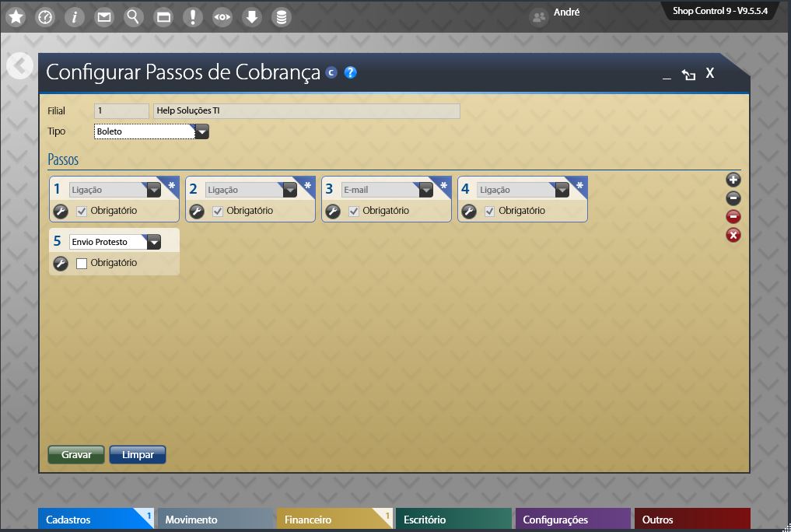The image size is (791, 532).
Task: Open the favorites star icon
Action: [x=16, y=17]
